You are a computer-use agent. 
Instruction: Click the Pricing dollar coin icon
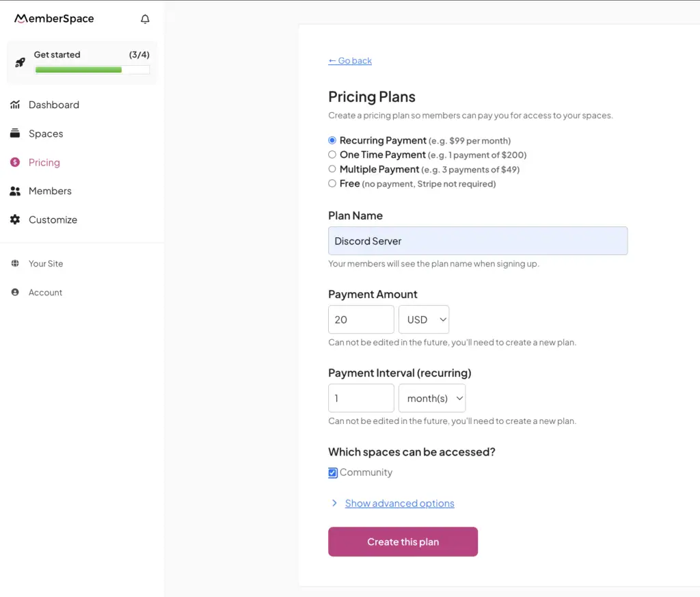pyautogui.click(x=15, y=162)
